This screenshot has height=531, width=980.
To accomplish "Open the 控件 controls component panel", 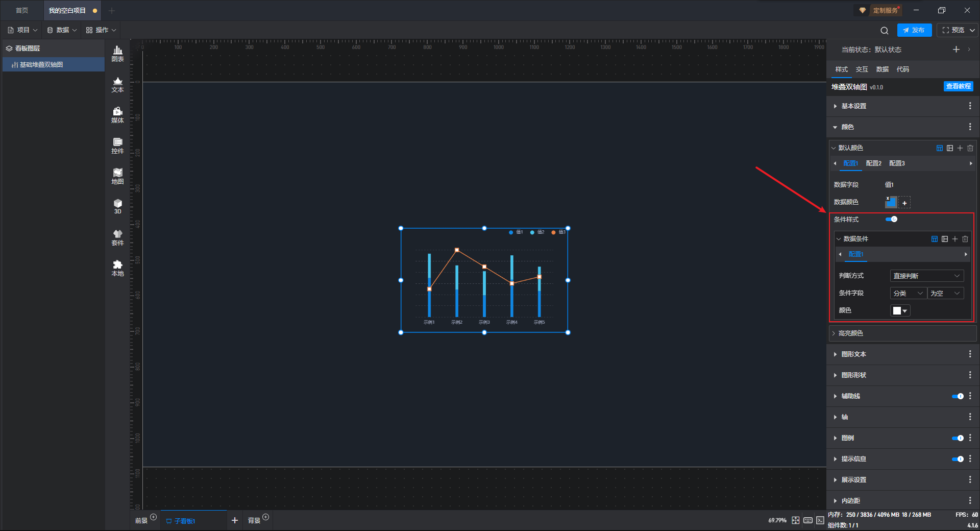I will (x=117, y=146).
